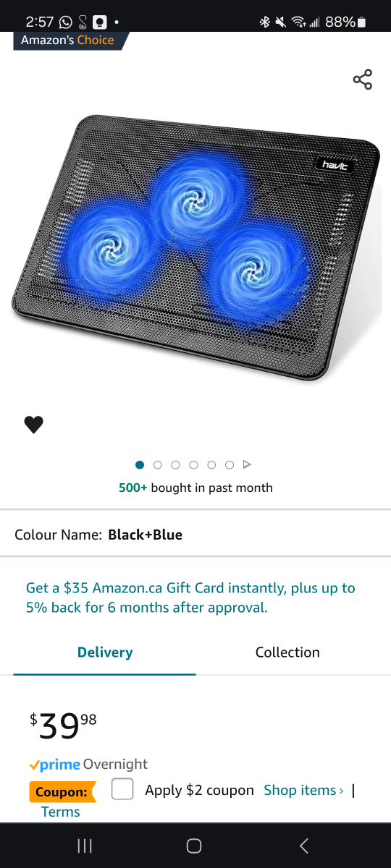This screenshot has height=868, width=391.
Task: Tap the $39.98 price
Action: [x=63, y=726]
